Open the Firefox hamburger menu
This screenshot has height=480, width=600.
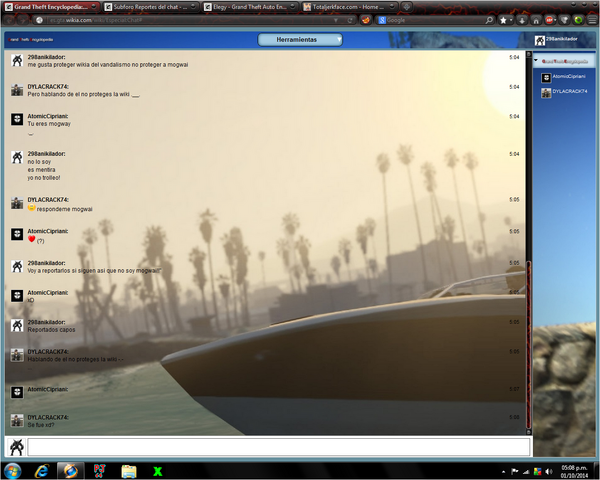click(592, 20)
